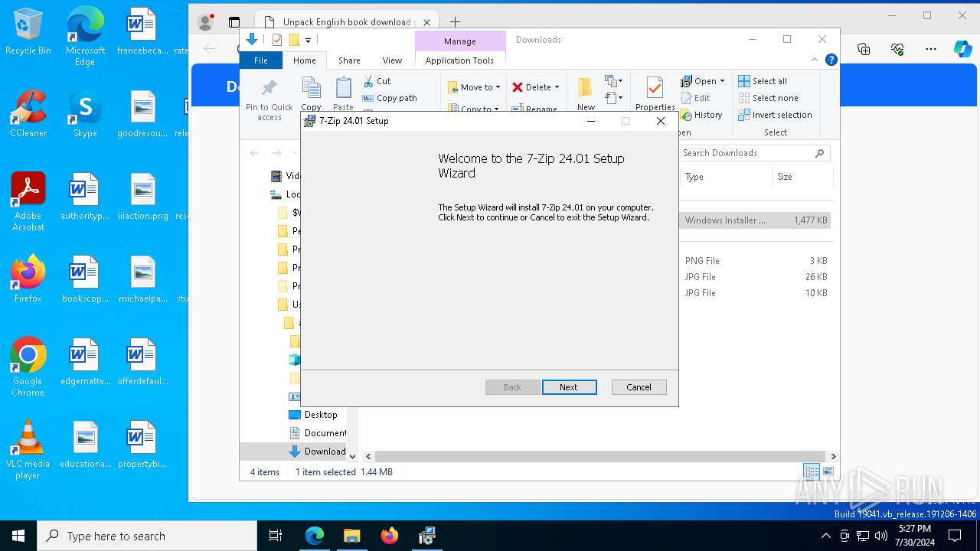Open a new browser tab in Edge
980x551 pixels.
pyautogui.click(x=455, y=22)
